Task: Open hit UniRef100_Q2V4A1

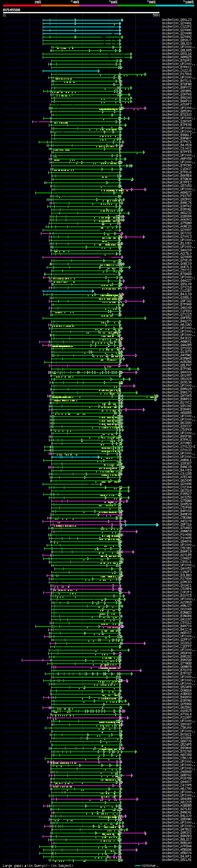Action: point(177,23)
